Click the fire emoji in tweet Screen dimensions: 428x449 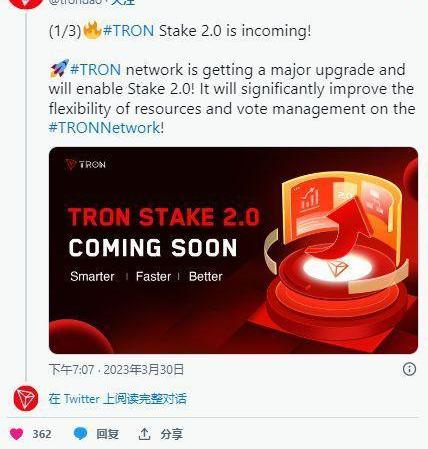(92, 30)
